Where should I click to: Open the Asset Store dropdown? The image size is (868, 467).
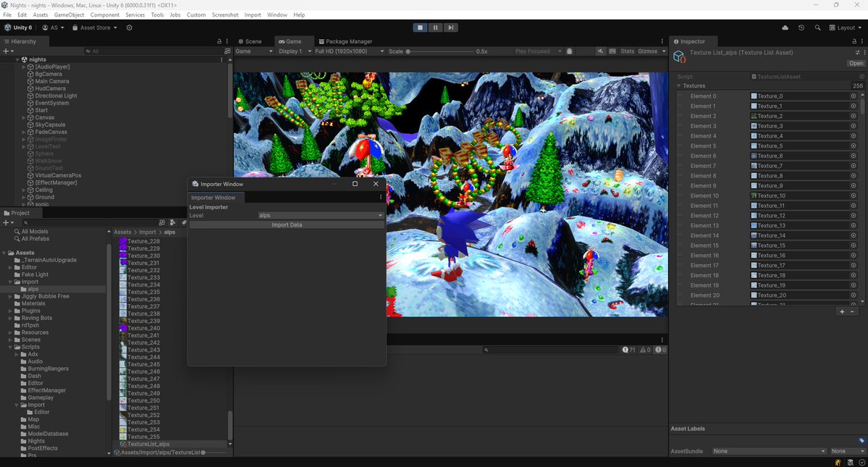click(95, 28)
